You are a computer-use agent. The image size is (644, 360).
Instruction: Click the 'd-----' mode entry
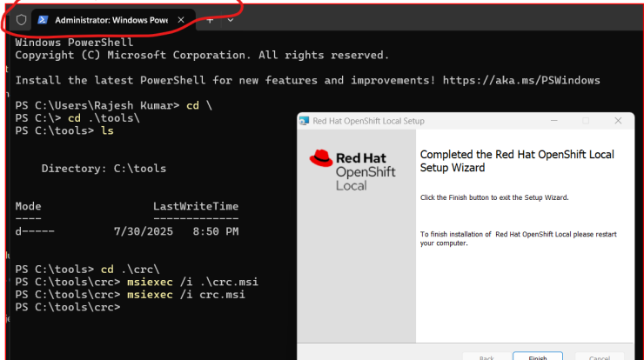pos(35,231)
